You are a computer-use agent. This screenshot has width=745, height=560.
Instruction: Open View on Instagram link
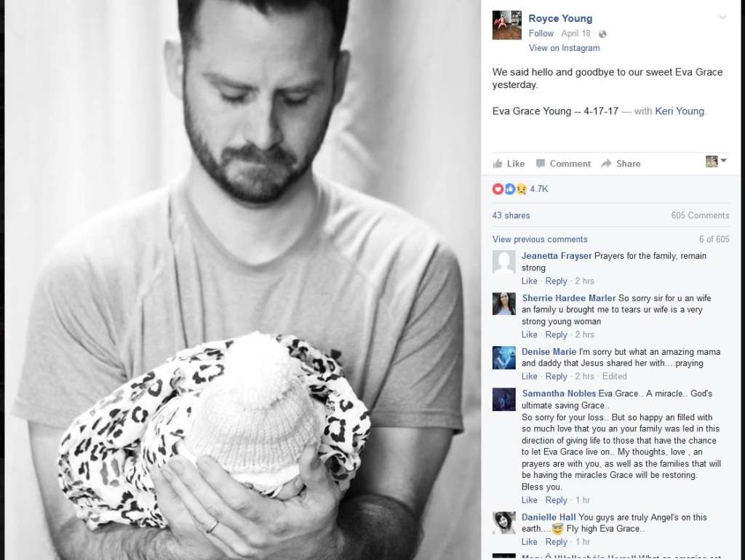coord(564,48)
